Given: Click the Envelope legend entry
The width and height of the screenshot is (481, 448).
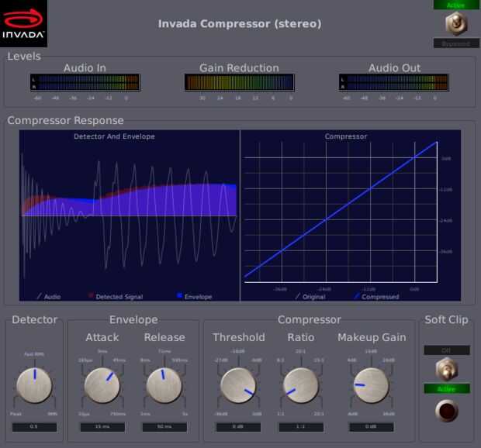Looking at the screenshot, I should (x=195, y=296).
